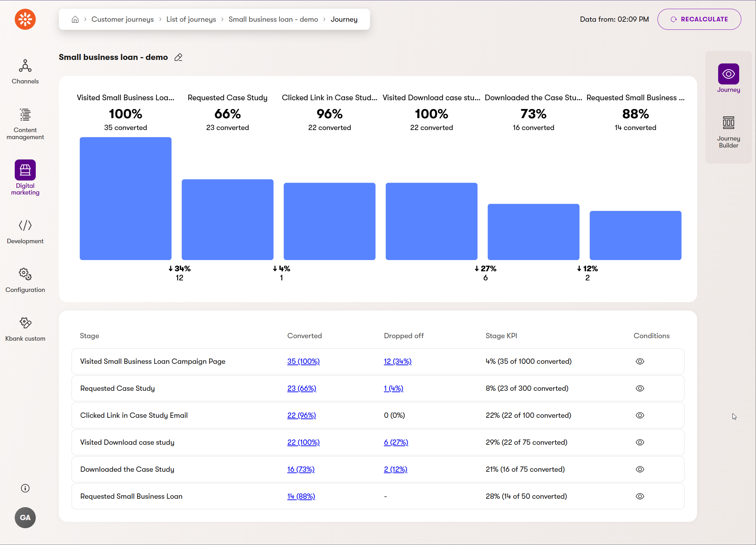The width and height of the screenshot is (756, 545).
Task: Show conditions for Requested Small Business Loan
Action: (x=640, y=496)
